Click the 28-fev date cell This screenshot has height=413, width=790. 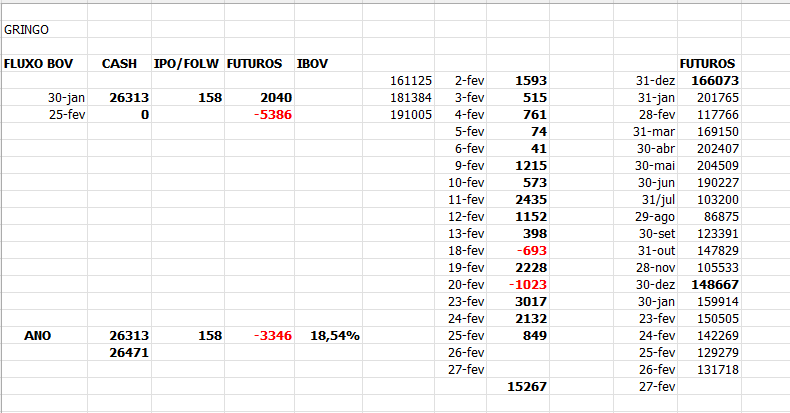pyautogui.click(x=645, y=115)
